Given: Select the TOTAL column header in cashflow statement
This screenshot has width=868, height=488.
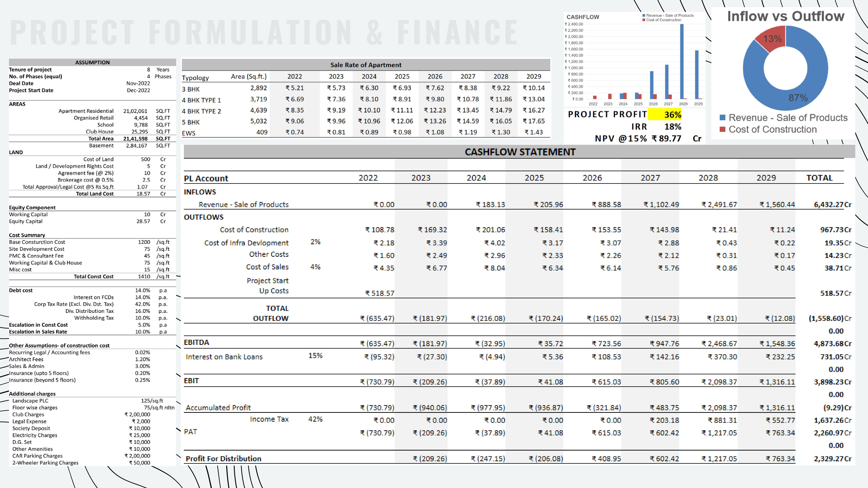Looking at the screenshot, I should tap(819, 178).
